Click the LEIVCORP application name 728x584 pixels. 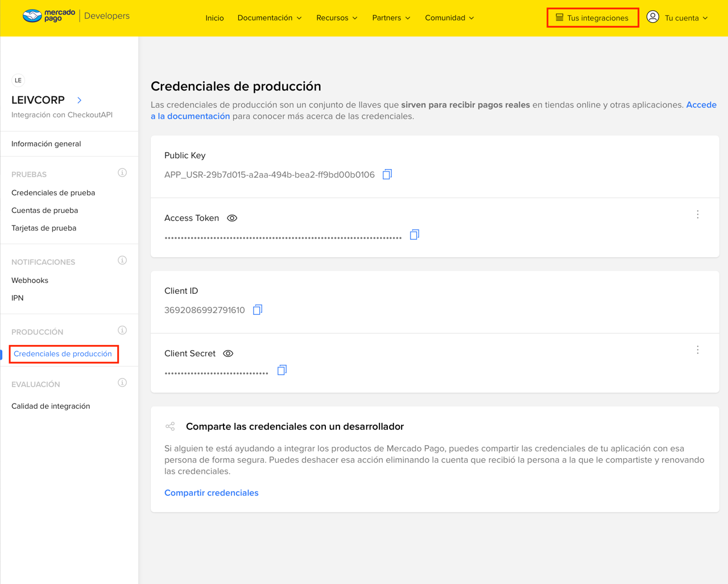coord(38,100)
